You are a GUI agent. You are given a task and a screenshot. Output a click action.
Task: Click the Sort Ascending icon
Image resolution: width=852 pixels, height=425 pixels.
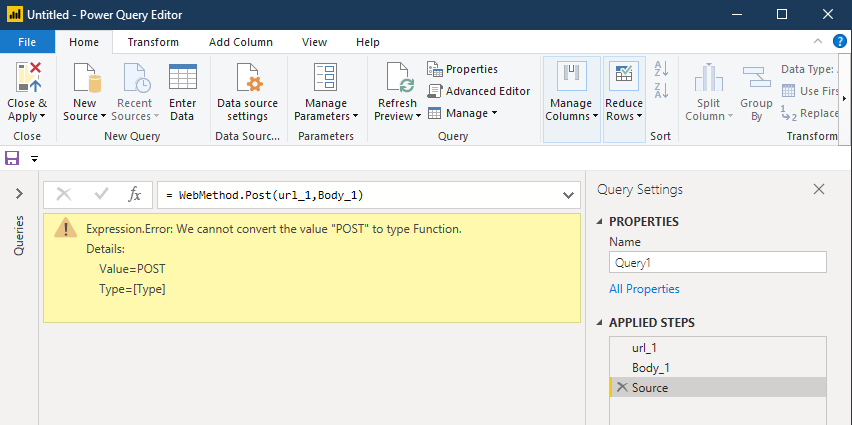[x=660, y=69]
